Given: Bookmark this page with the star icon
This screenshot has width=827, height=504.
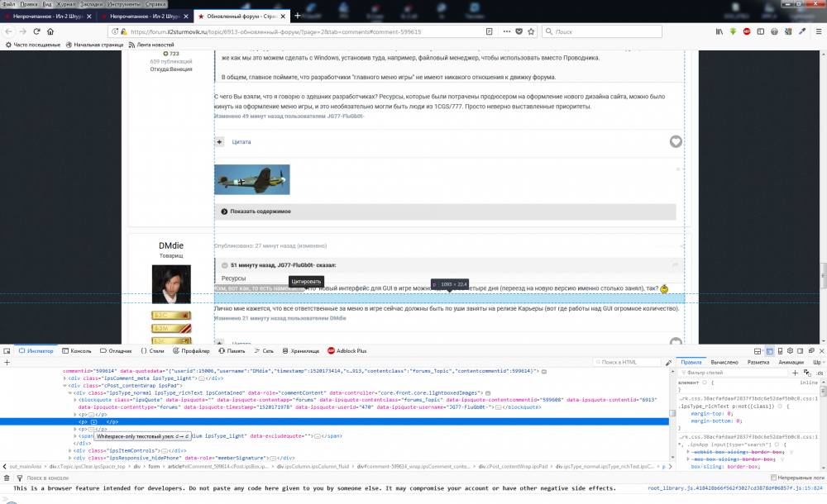Looking at the screenshot, I should tap(531, 31).
